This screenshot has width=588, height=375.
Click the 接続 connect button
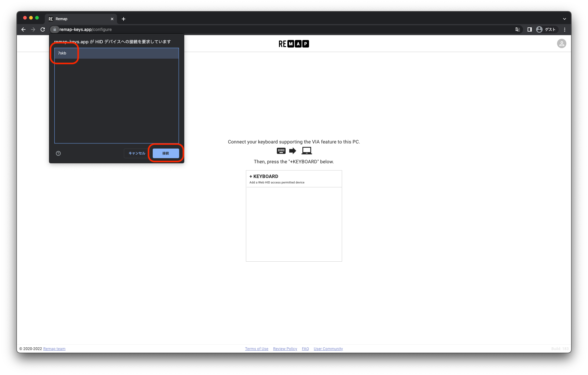tap(166, 153)
